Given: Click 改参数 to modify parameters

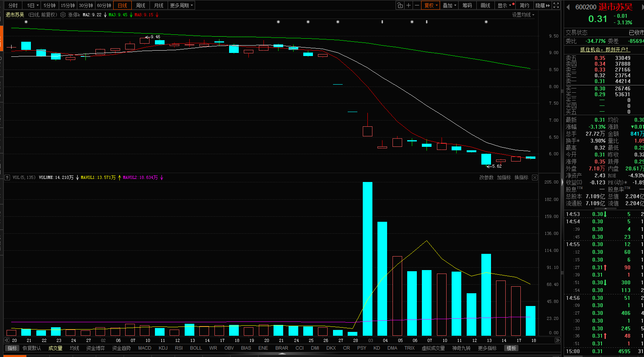Looking at the screenshot, I should coord(486,177).
